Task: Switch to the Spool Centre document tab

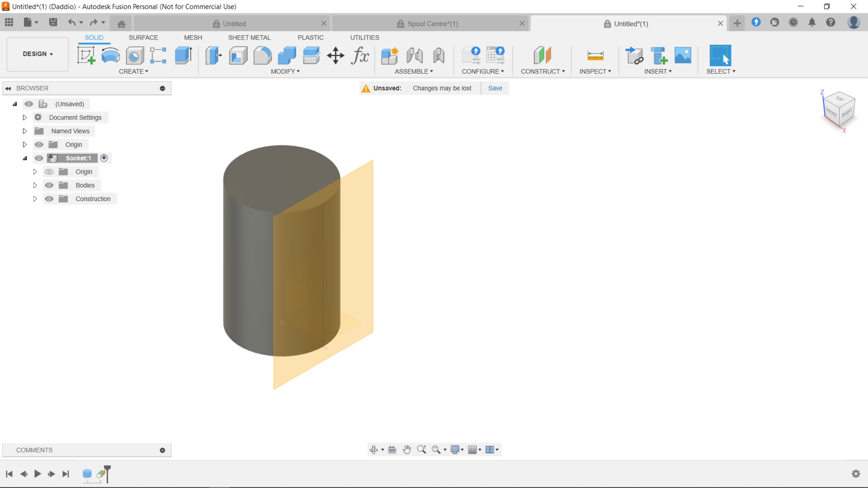Action: click(428, 23)
